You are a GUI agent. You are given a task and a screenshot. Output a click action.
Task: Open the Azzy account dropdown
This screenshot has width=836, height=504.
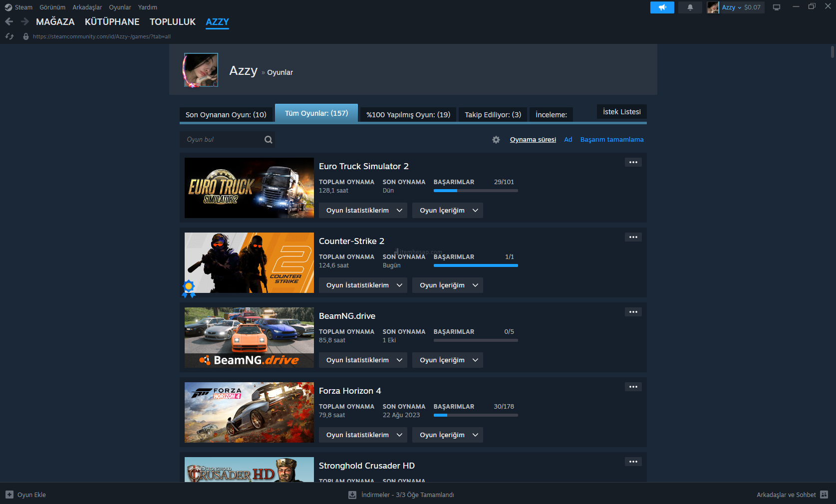pos(731,7)
